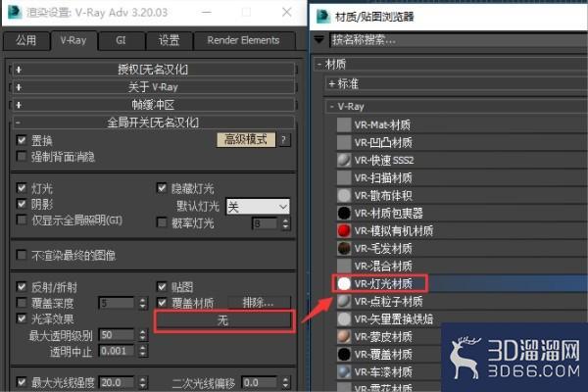Toggle the 覆盖材质 checkbox
588x392 pixels.
click(x=162, y=303)
